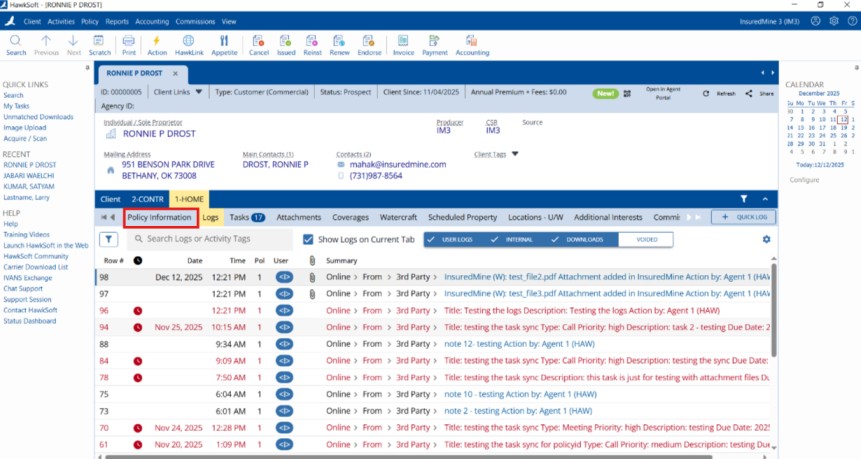Screen dimensions: 861x459
Task: Open the Invoice toolbar icon
Action: point(403,42)
